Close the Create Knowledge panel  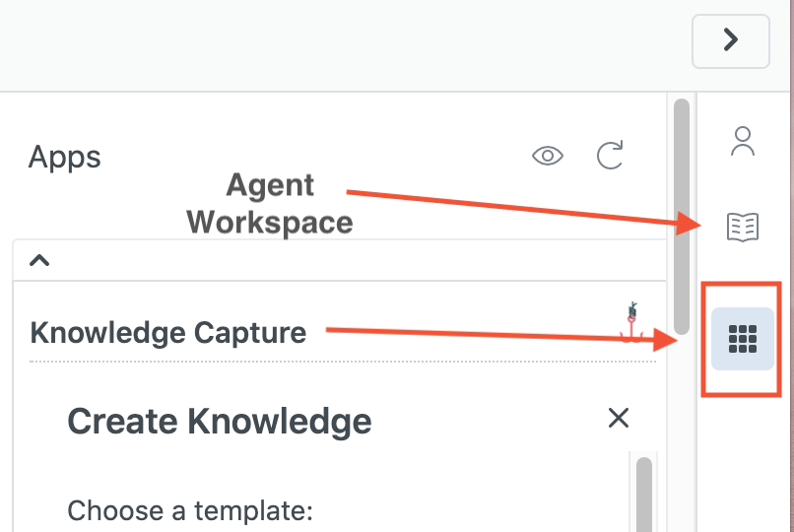click(x=619, y=418)
